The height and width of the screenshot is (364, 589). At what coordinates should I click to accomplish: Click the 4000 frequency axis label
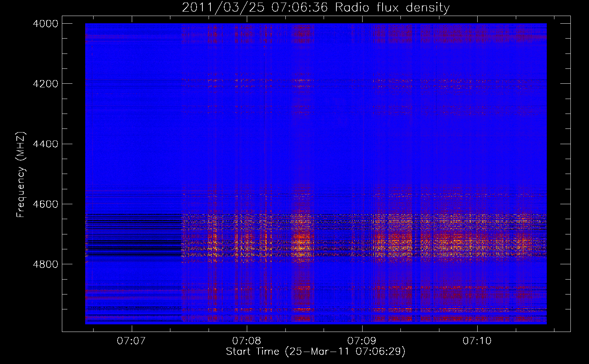pyautogui.click(x=46, y=24)
